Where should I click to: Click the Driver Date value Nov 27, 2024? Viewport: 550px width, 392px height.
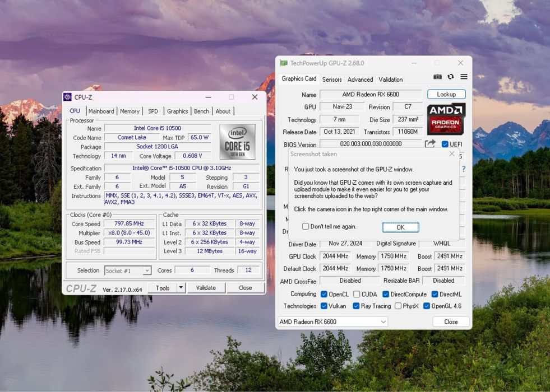345,243
